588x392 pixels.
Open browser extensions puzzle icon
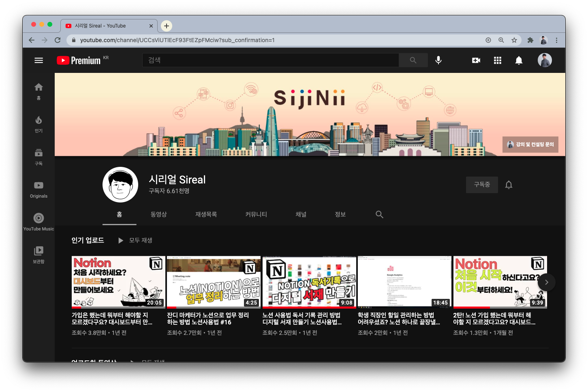click(530, 40)
